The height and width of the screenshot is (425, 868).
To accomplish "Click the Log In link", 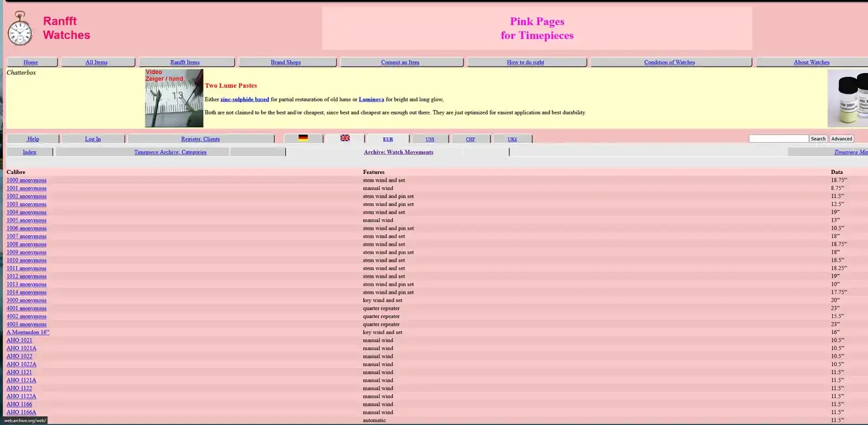I will [x=93, y=139].
